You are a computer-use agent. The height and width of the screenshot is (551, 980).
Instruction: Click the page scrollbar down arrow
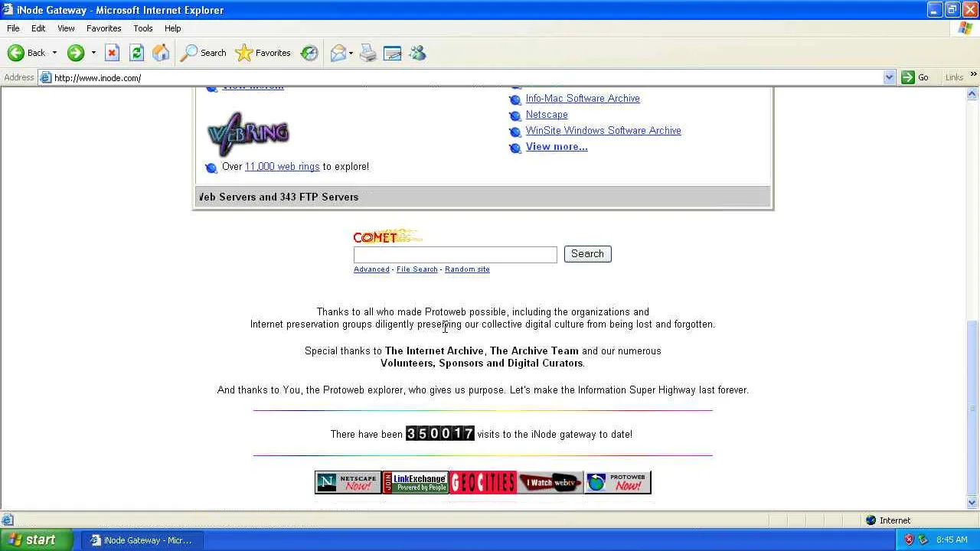point(972,503)
